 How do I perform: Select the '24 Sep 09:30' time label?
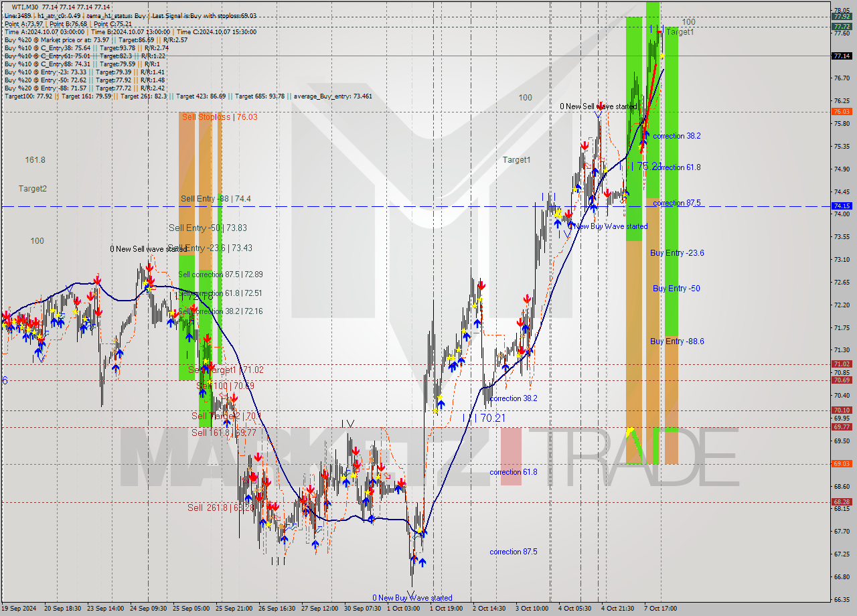[x=147, y=609]
